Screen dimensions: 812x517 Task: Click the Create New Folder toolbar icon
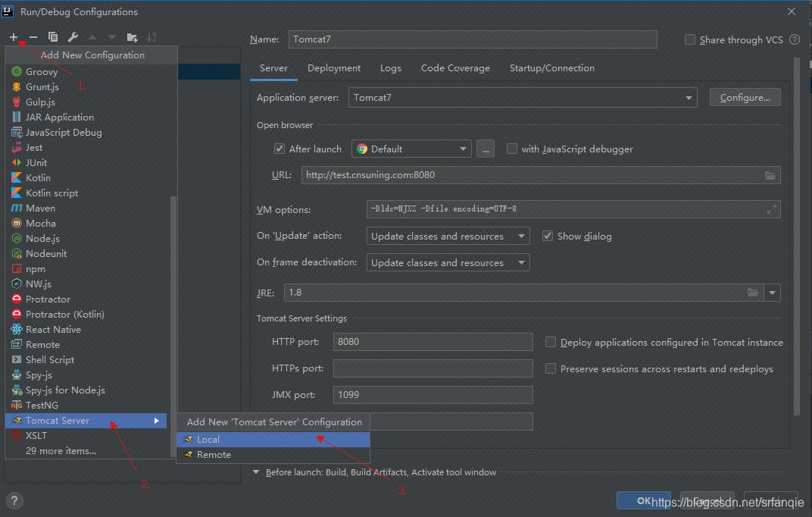(132, 37)
